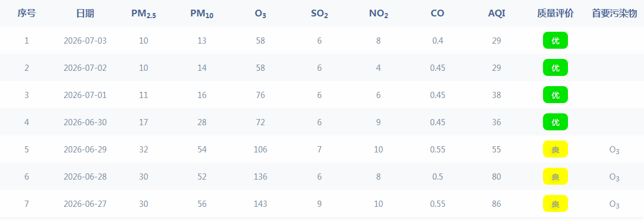Click the 序号 column header
Viewport: 644px width, 221px height.
pos(27,14)
